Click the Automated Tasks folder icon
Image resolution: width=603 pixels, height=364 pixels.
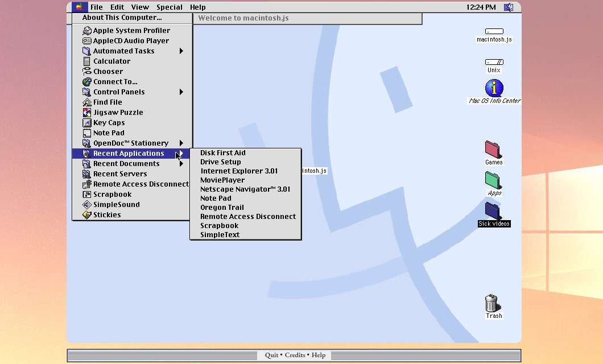(87, 51)
